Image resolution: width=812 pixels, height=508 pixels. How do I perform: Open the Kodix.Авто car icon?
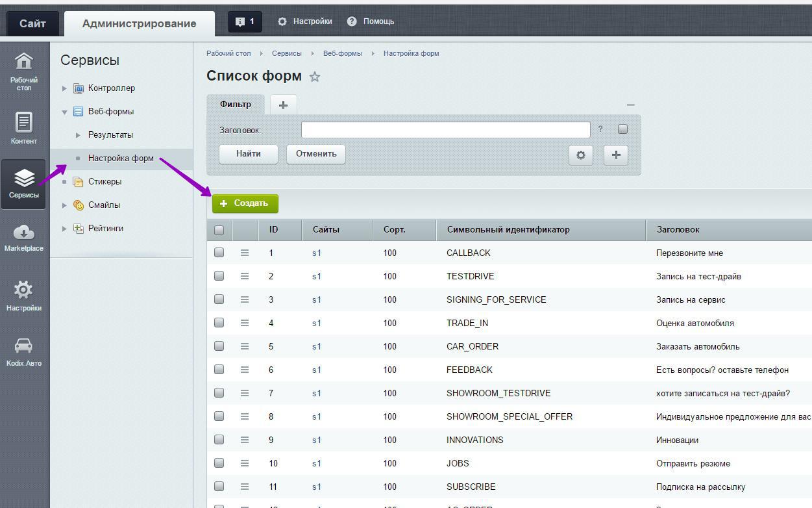pyautogui.click(x=24, y=352)
